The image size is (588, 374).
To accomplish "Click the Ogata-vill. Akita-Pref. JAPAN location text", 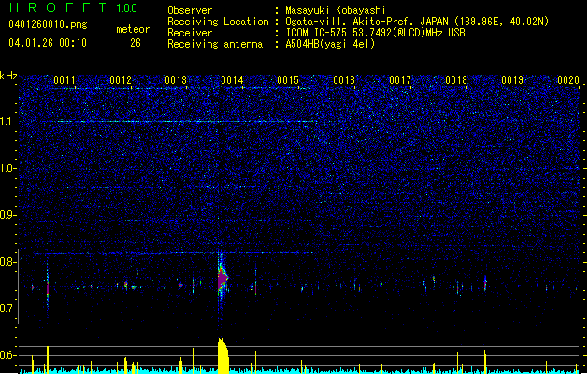I will 417,22.
